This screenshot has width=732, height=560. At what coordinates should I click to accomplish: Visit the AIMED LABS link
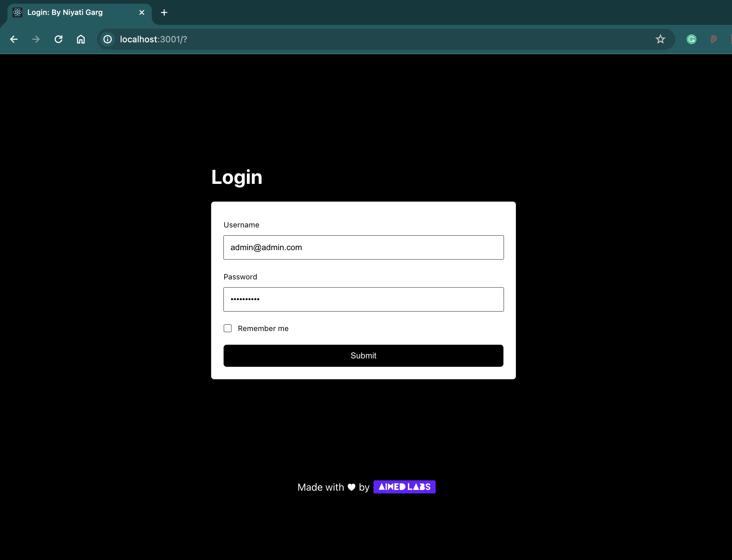pos(404,487)
